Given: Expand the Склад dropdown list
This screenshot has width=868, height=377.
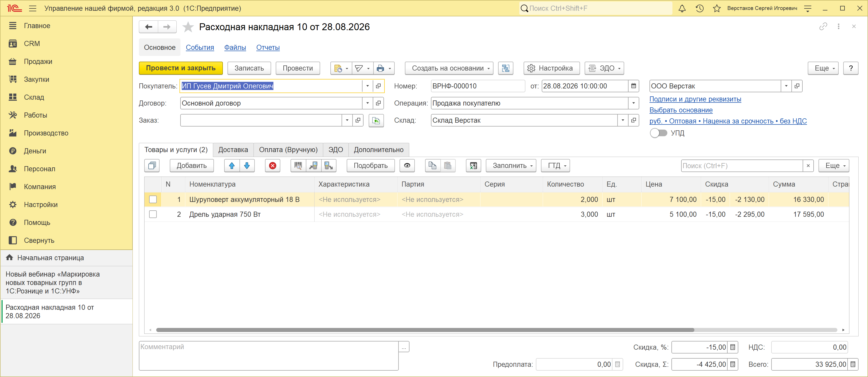Looking at the screenshot, I should point(623,120).
